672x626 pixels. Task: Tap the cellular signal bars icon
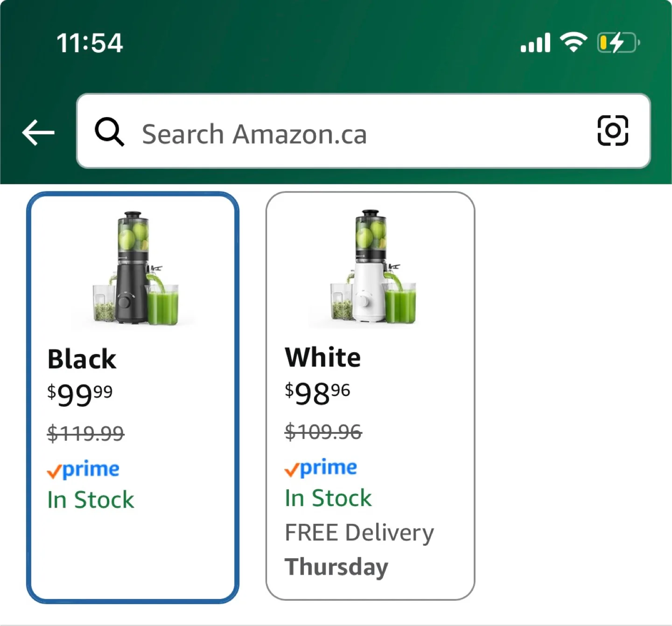(536, 43)
